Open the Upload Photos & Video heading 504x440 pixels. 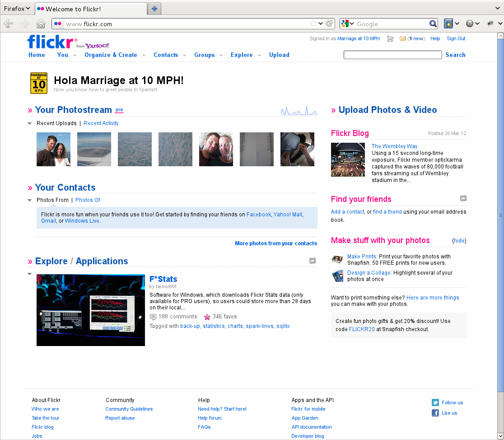(x=387, y=110)
